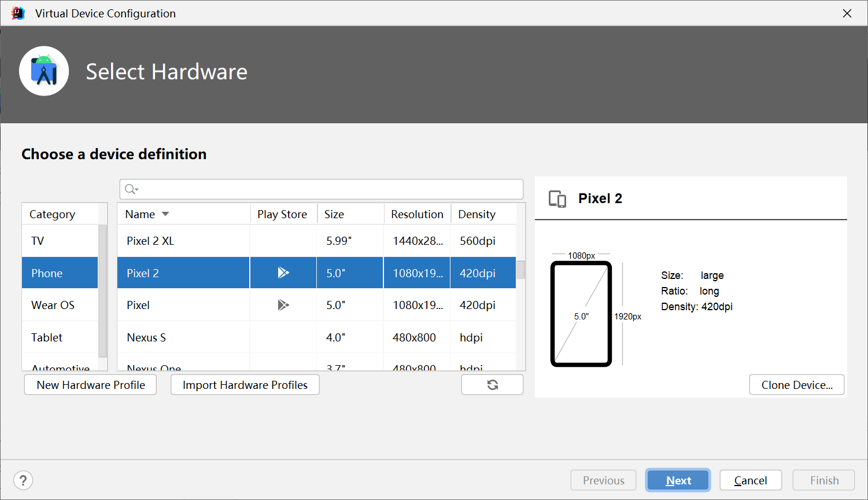
Task: Click the Play Store column header
Action: pyautogui.click(x=283, y=214)
